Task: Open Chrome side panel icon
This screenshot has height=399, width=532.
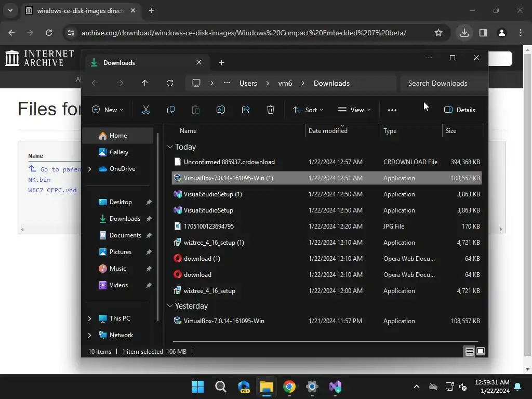Action: click(483, 33)
